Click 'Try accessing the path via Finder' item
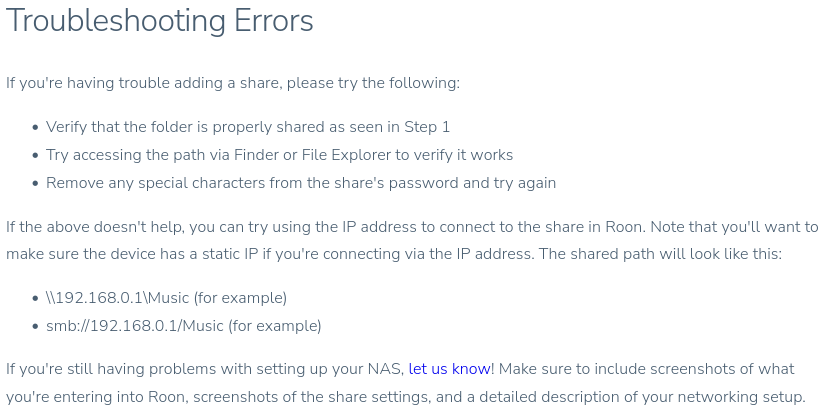The width and height of the screenshot is (827, 411). click(x=280, y=155)
